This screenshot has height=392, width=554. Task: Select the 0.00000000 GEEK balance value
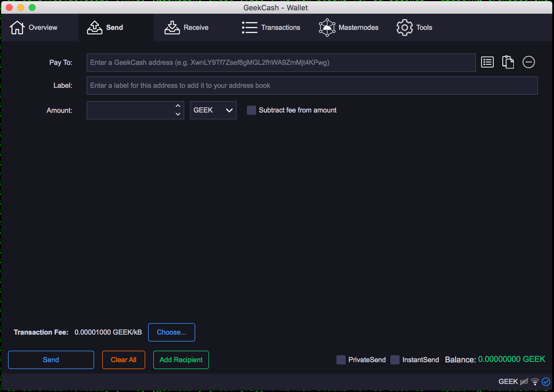tap(512, 359)
